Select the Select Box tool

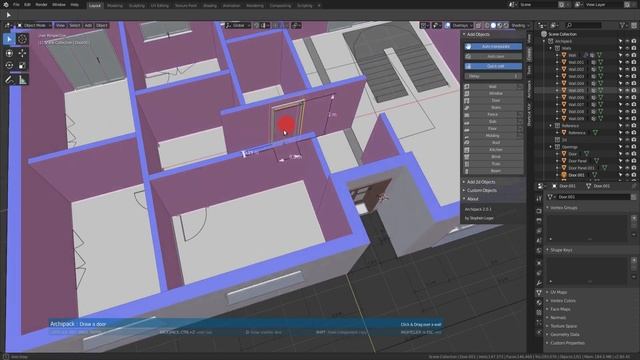9,39
